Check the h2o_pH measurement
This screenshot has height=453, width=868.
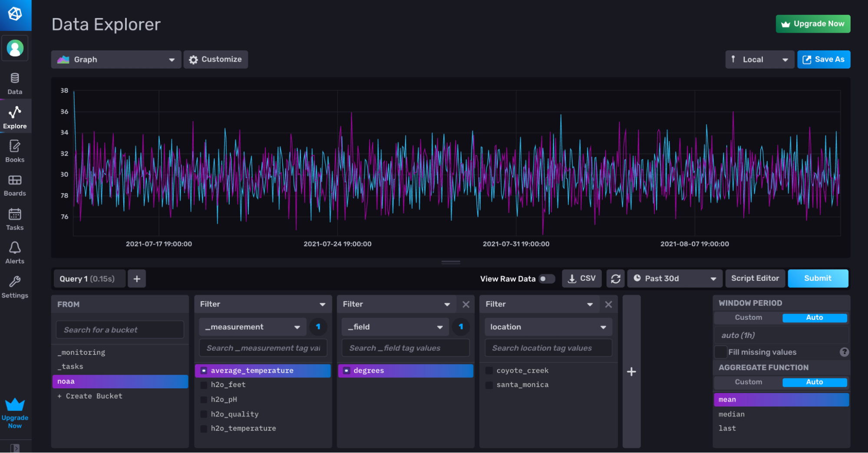(x=204, y=400)
